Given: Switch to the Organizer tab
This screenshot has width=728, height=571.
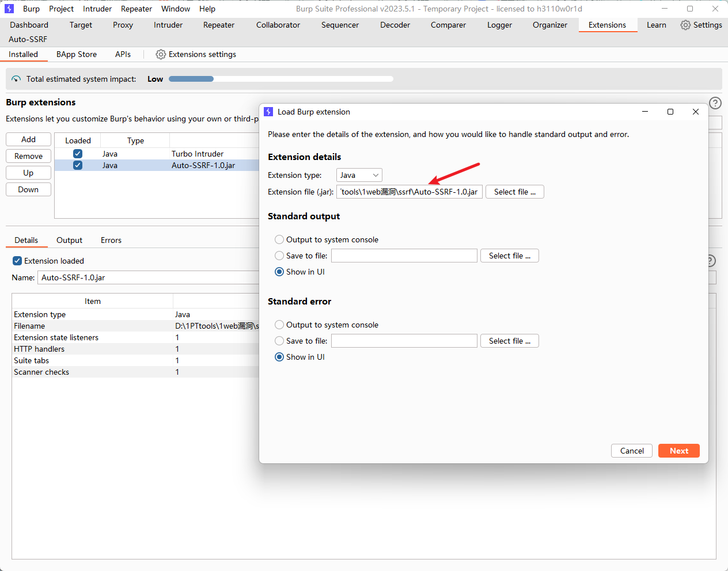Looking at the screenshot, I should pyautogui.click(x=550, y=25).
